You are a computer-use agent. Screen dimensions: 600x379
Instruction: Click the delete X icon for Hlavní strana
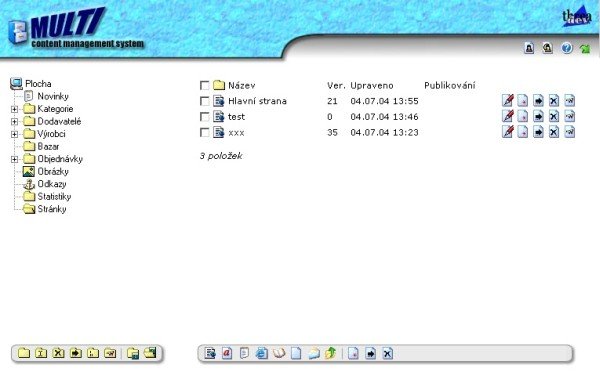554,101
